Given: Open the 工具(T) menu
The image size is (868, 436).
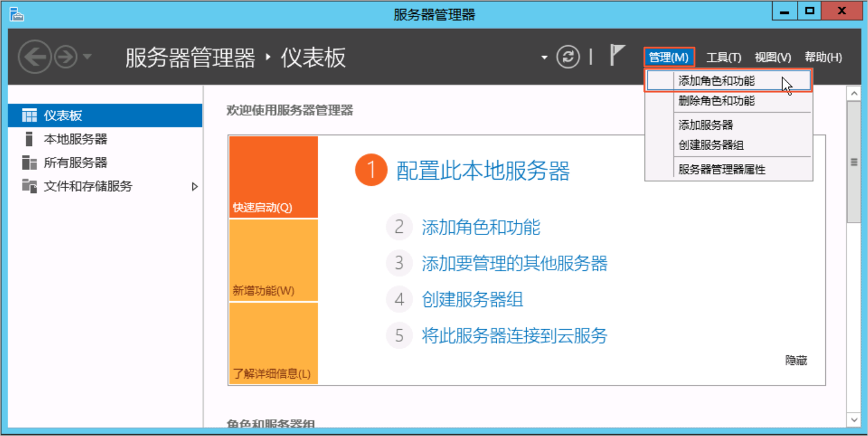Looking at the screenshot, I should [723, 57].
